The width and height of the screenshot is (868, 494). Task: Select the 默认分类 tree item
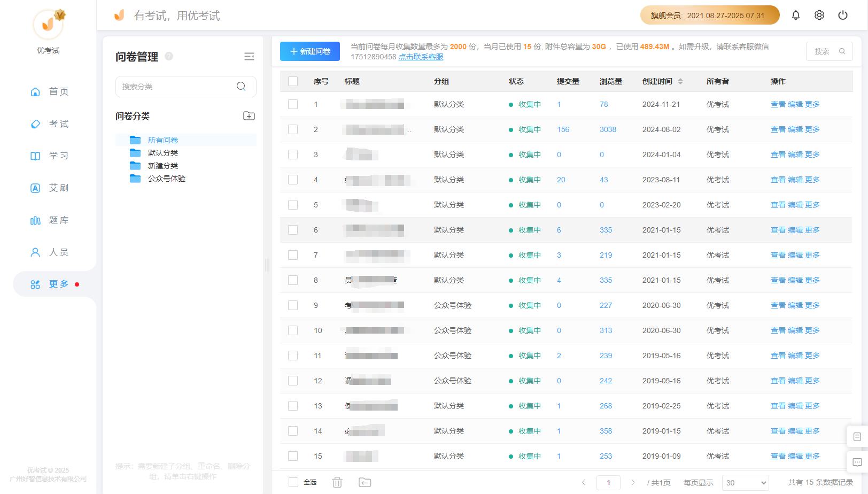point(163,153)
